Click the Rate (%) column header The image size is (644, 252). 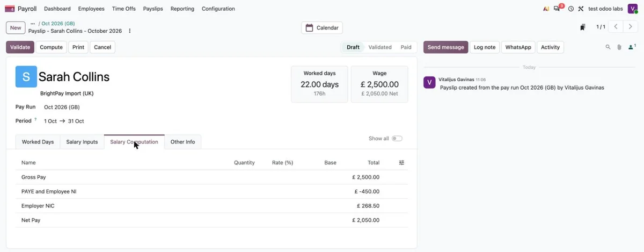tap(282, 163)
